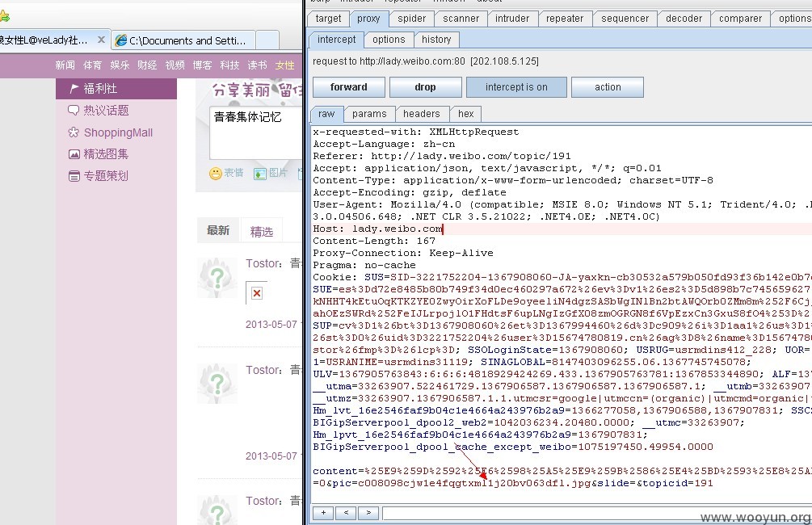Click the first Tostor avatar icon
The height and width of the screenshot is (525, 812).
217,278
